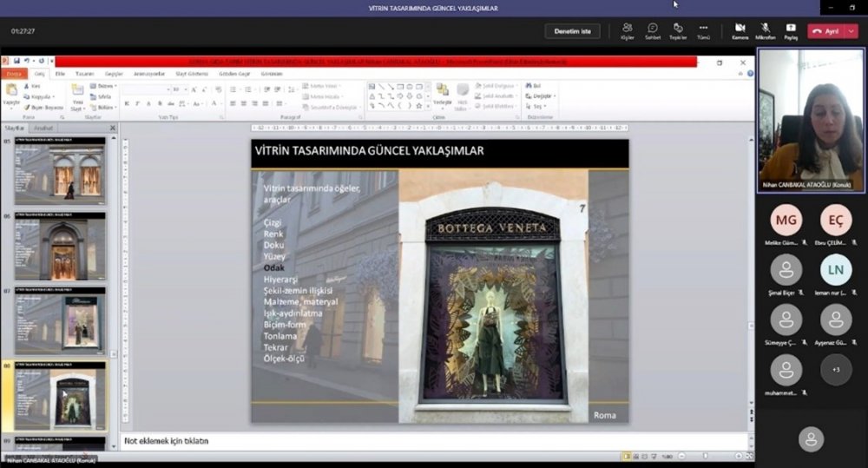Click the Sıfırla reset button
This screenshot has height=468, width=868.
click(101, 97)
